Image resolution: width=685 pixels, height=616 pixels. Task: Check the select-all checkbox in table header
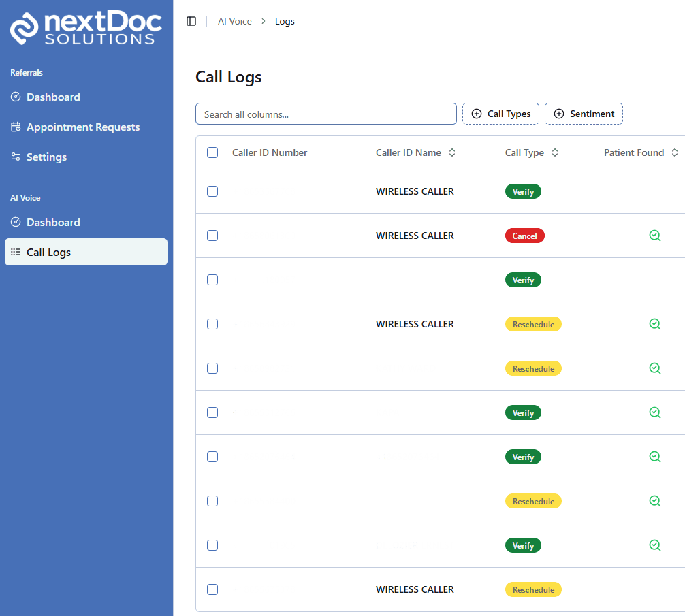tap(212, 152)
